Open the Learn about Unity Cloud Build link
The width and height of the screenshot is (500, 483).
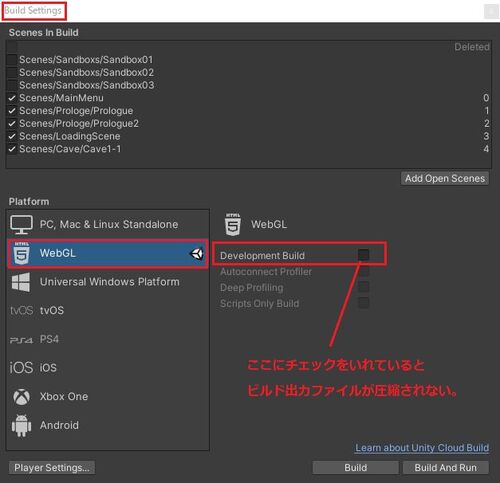coord(422,448)
